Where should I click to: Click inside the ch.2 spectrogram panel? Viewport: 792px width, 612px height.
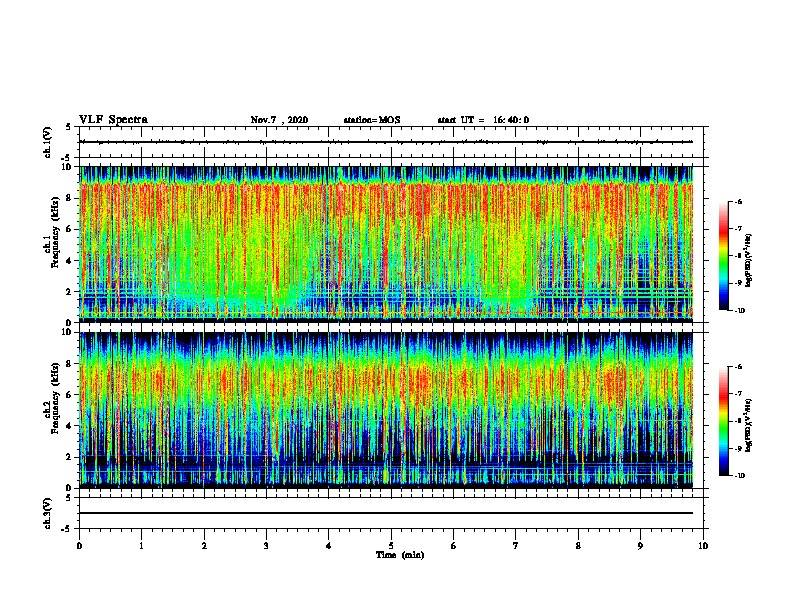point(386,410)
